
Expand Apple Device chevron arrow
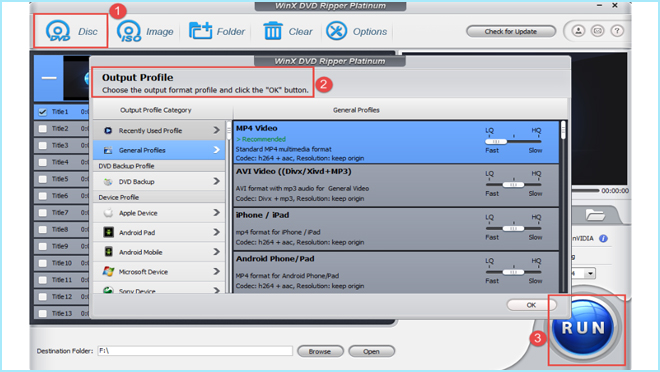tap(216, 213)
